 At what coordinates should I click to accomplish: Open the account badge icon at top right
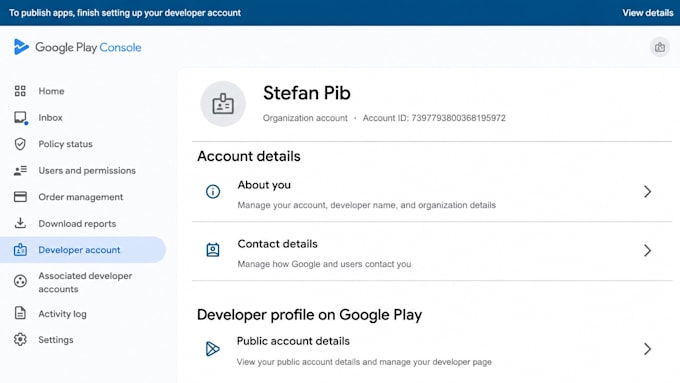660,47
